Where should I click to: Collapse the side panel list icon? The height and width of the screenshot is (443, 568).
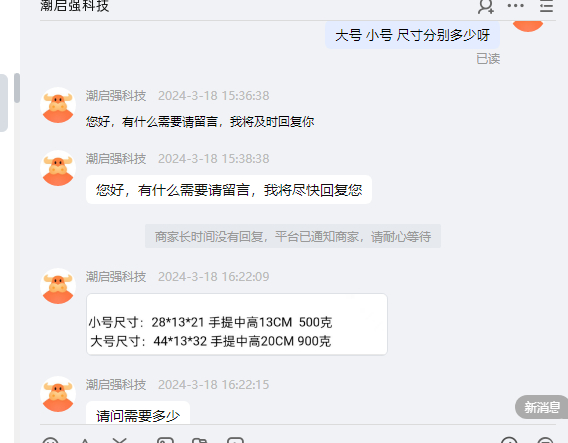coord(546,6)
